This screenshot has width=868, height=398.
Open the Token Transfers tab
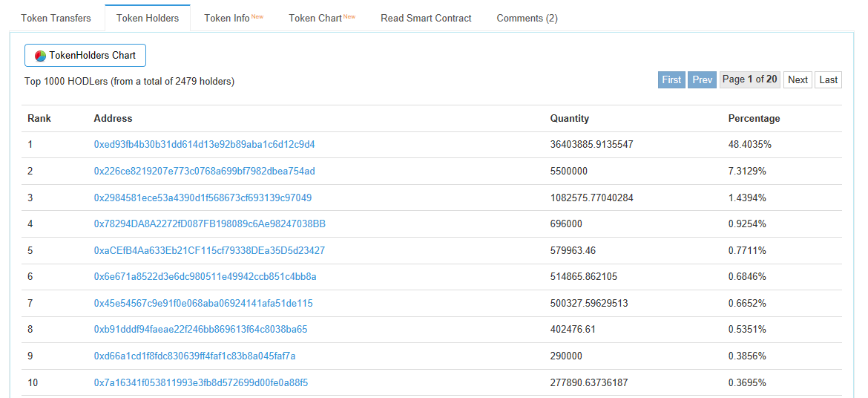pos(56,18)
